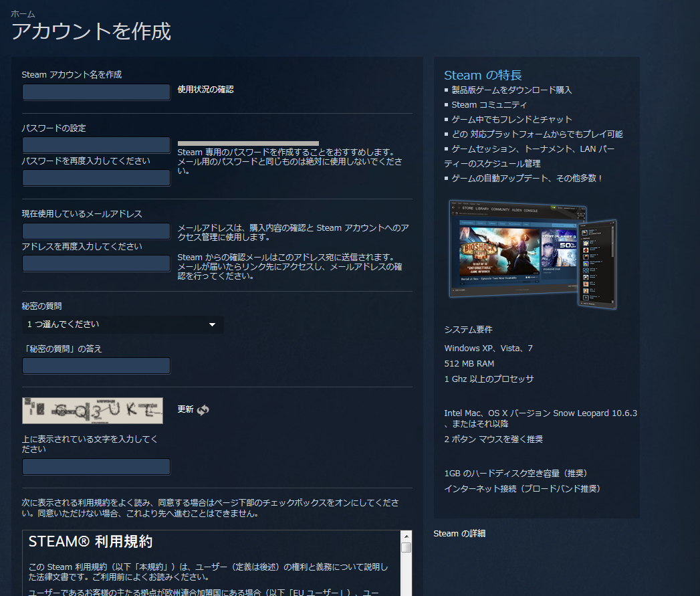Click the 1GB のハードディスク空き容量 line

pyautogui.click(x=517, y=473)
